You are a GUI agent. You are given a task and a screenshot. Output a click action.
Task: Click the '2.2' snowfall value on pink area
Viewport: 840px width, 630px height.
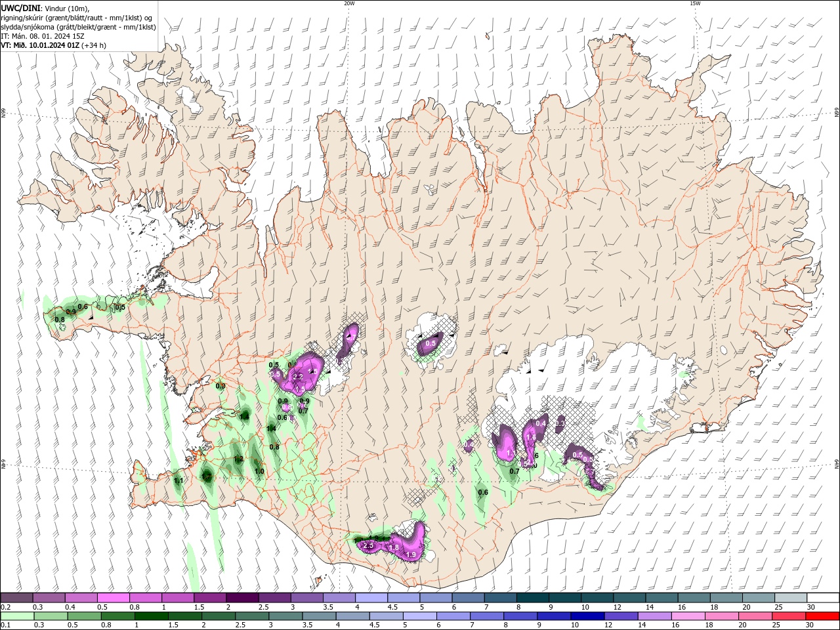298,377
